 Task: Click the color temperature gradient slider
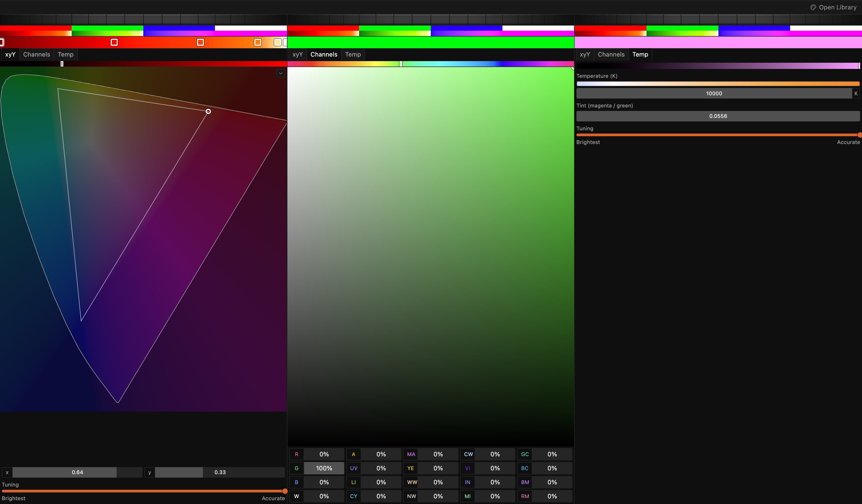coord(718,84)
